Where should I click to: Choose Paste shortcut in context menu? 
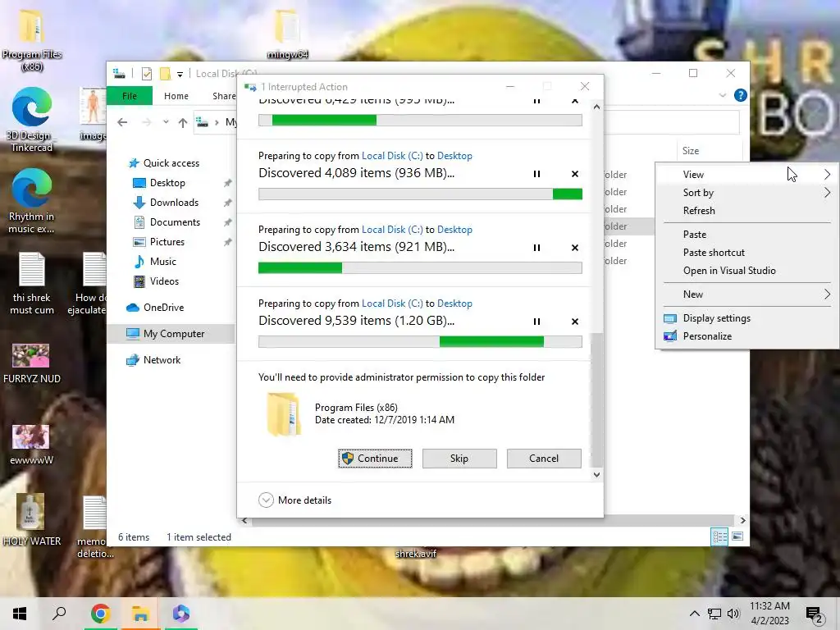coord(747,253)
